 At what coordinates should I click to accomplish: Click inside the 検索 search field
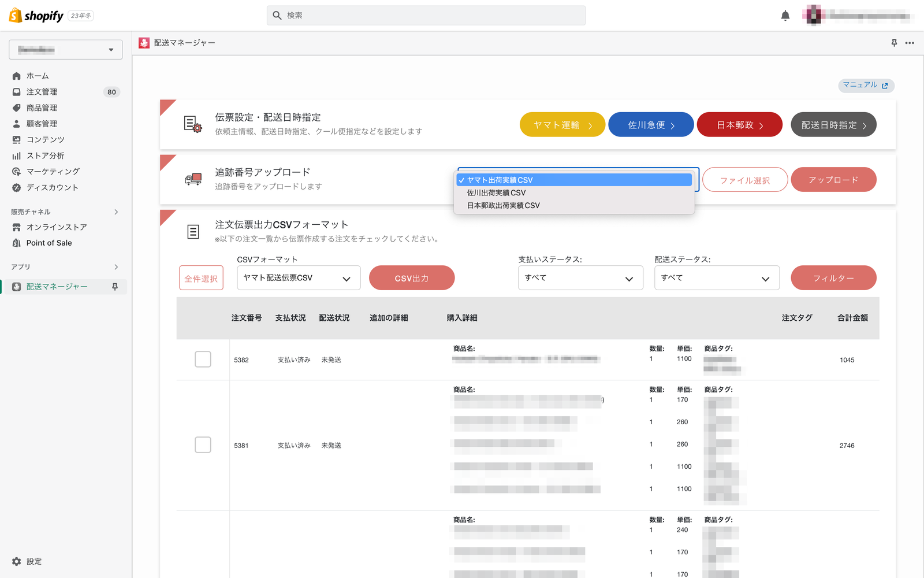point(426,15)
